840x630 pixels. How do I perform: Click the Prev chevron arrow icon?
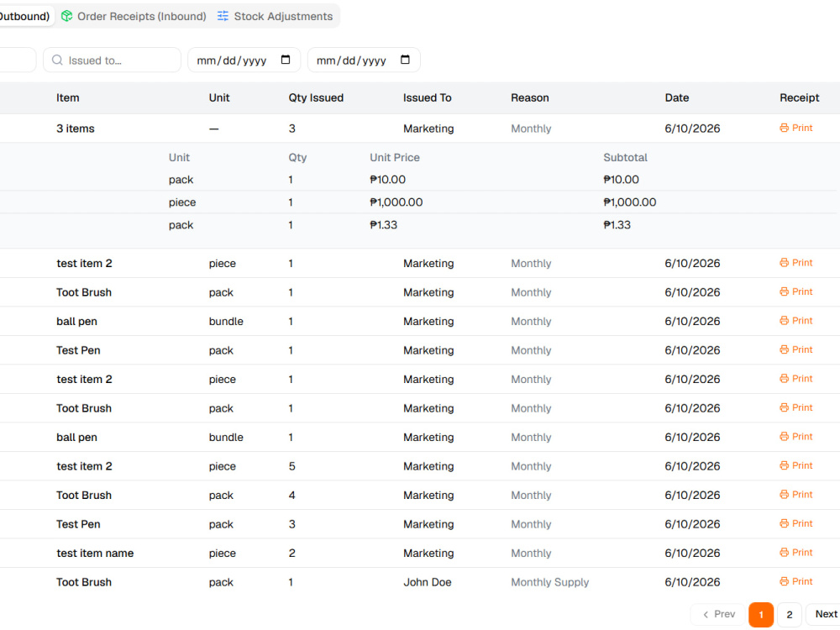[706, 615]
